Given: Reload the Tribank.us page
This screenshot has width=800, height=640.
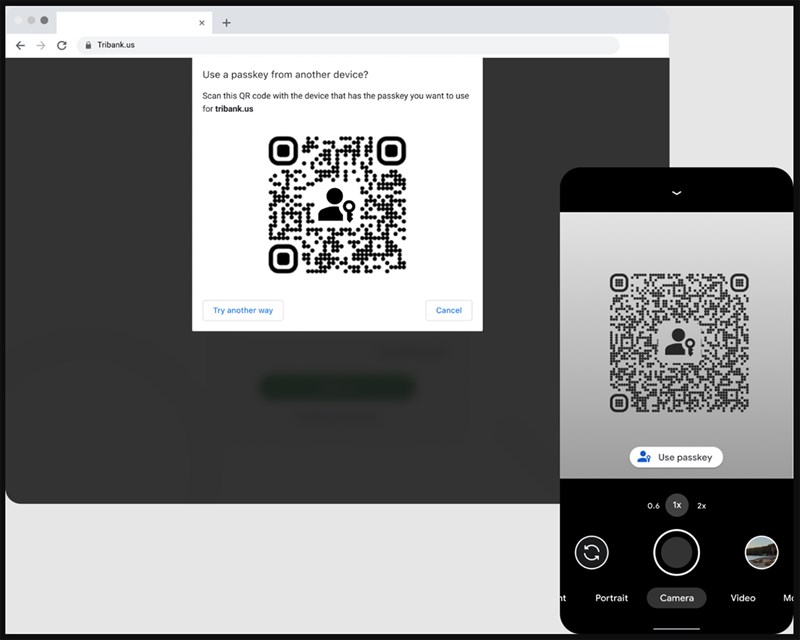Looking at the screenshot, I should pos(62,45).
